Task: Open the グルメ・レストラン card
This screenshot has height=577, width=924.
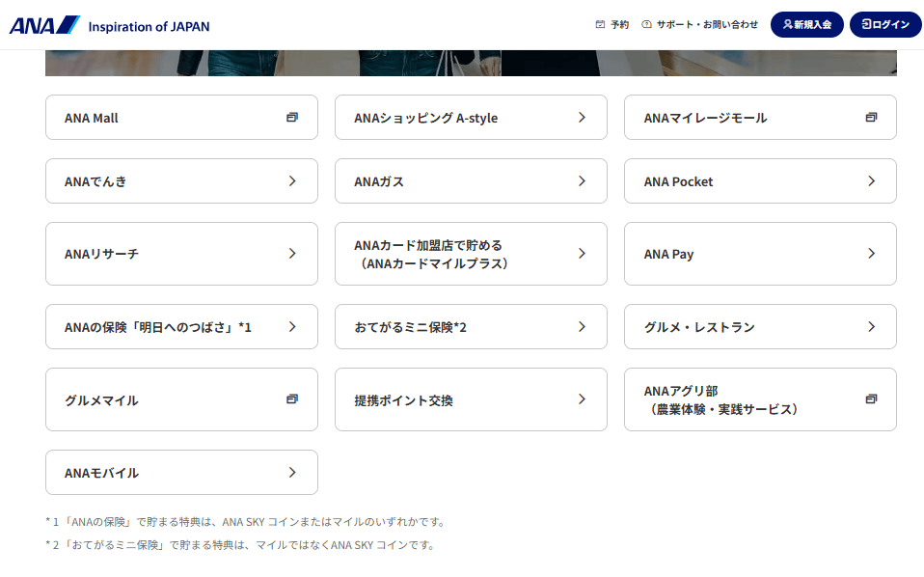Action: 760,326
